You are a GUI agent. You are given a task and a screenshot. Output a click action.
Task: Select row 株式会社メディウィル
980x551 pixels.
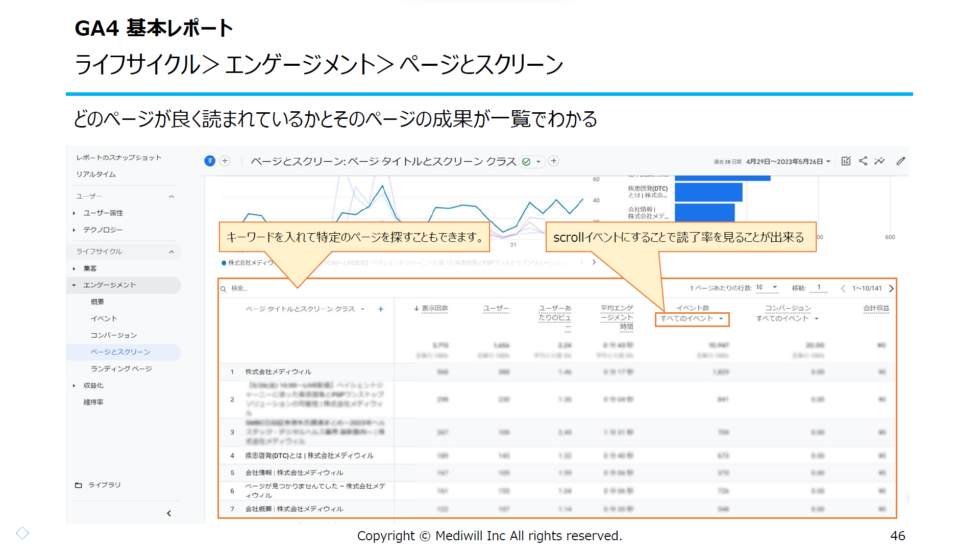pos(278,372)
